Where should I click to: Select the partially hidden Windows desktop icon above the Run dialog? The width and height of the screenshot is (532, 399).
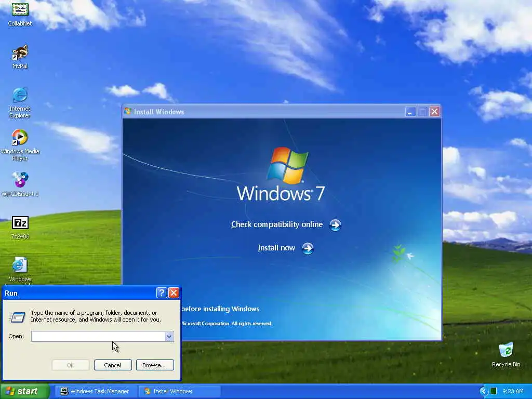point(20,270)
